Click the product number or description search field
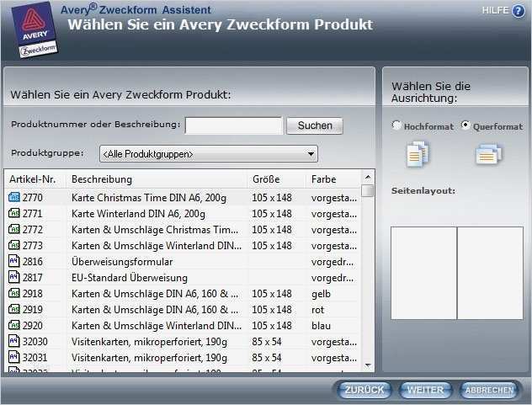Image resolution: width=532 pixels, height=405 pixels. click(234, 126)
